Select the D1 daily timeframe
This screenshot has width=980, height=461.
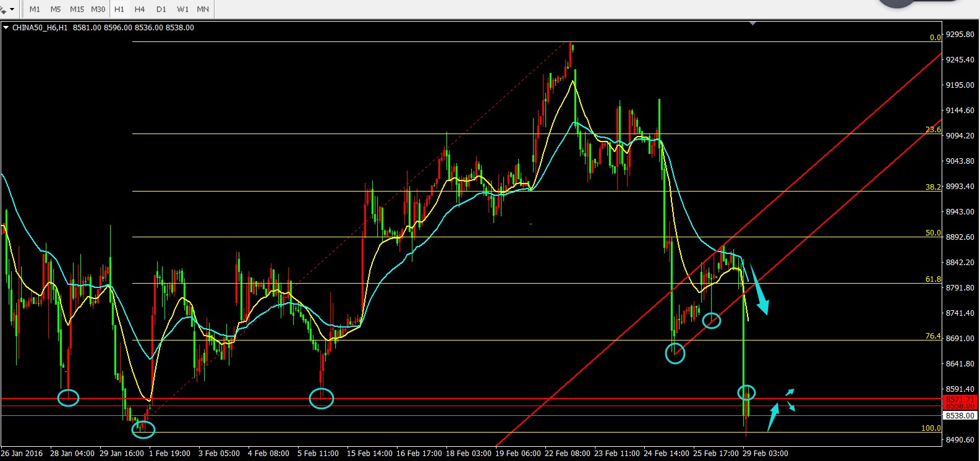click(x=161, y=9)
